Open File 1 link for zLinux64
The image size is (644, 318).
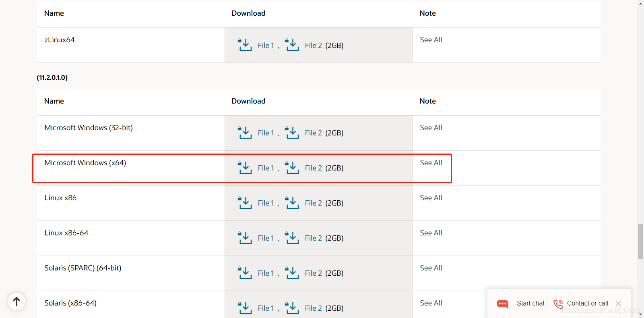tap(266, 46)
